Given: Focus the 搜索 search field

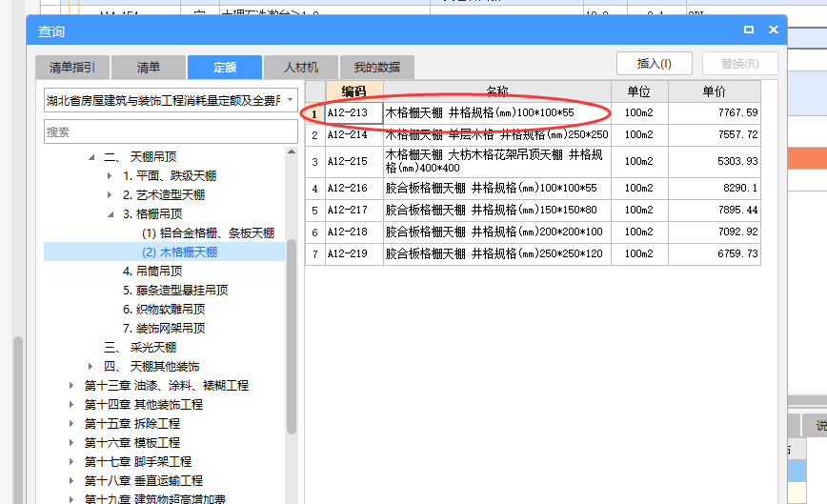Looking at the screenshot, I should pyautogui.click(x=171, y=131).
